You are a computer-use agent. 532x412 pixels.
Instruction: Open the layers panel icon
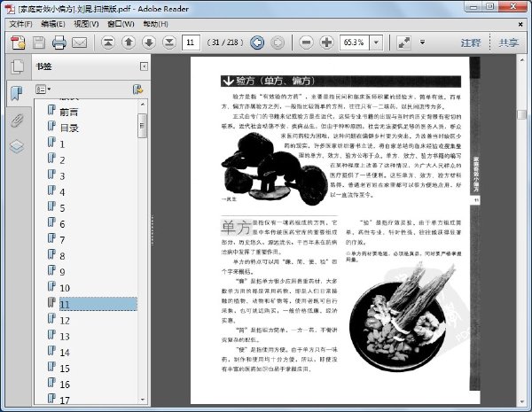(x=17, y=146)
